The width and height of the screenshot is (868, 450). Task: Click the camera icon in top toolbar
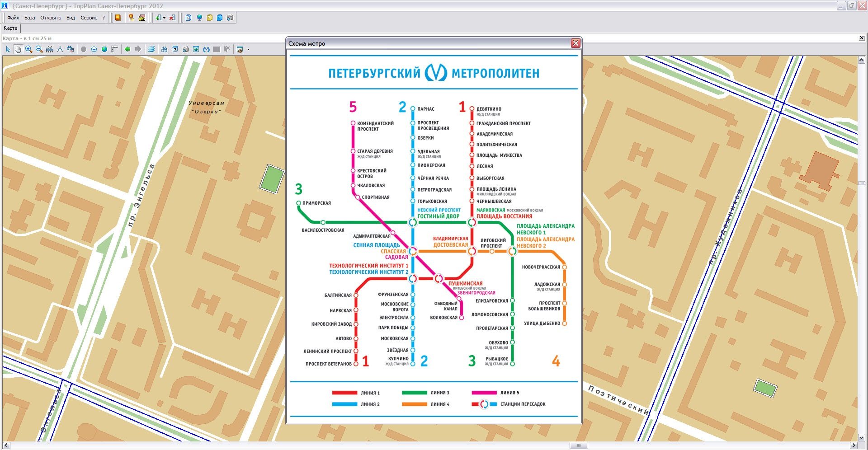[x=230, y=18]
